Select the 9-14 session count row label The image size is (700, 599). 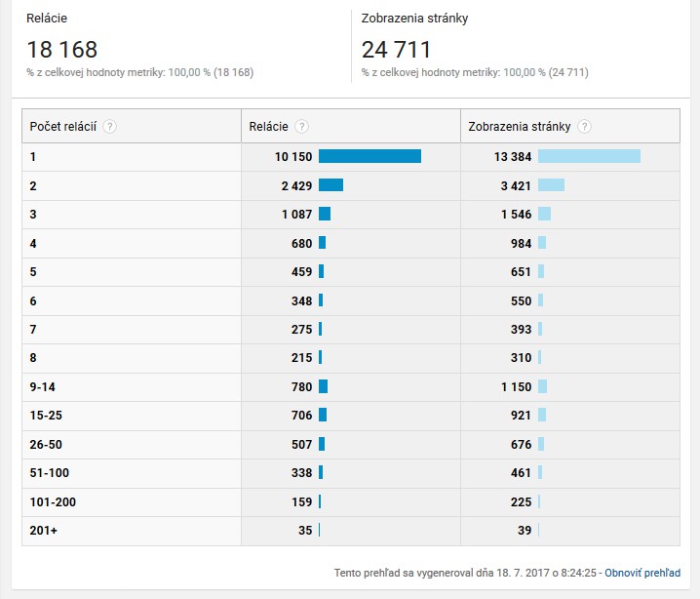(43, 387)
